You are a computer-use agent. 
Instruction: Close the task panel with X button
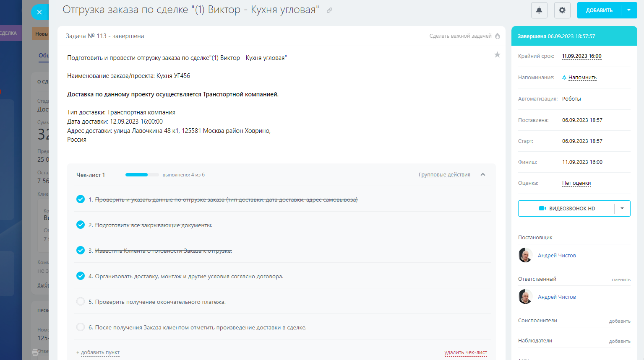tap(39, 12)
